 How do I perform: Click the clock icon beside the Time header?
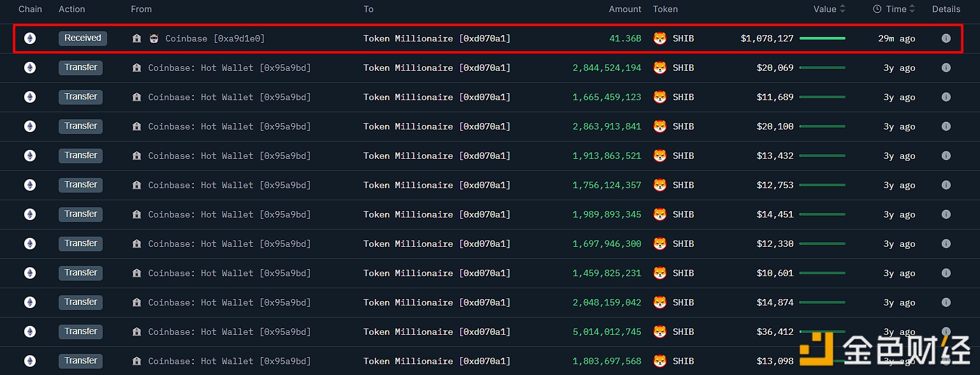(x=877, y=9)
